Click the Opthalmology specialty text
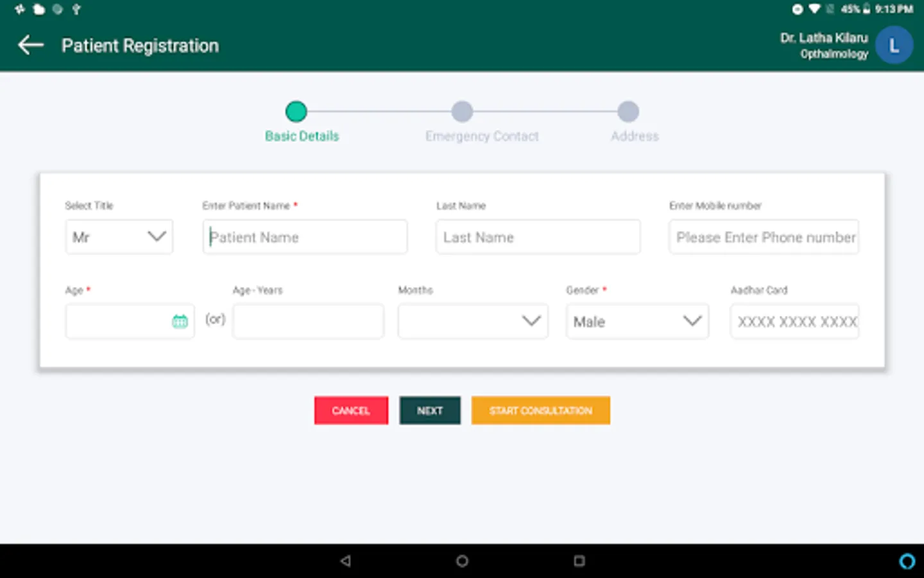The height and width of the screenshot is (578, 924). tap(834, 54)
